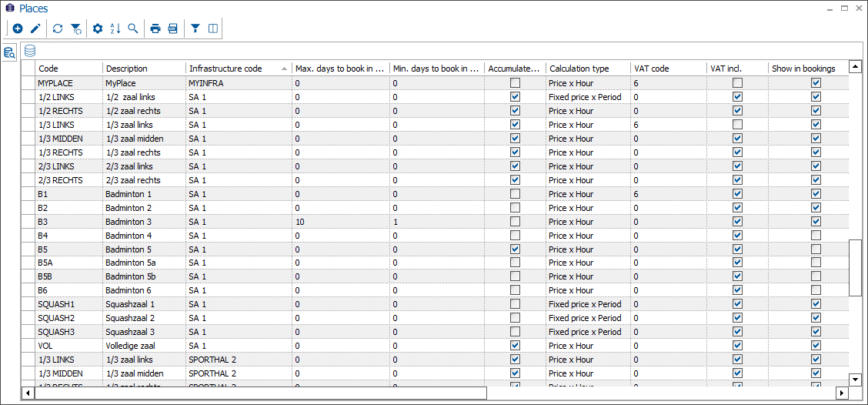Click the VAT code '6' of B1
The width and height of the screenshot is (868, 405).
(x=669, y=194)
